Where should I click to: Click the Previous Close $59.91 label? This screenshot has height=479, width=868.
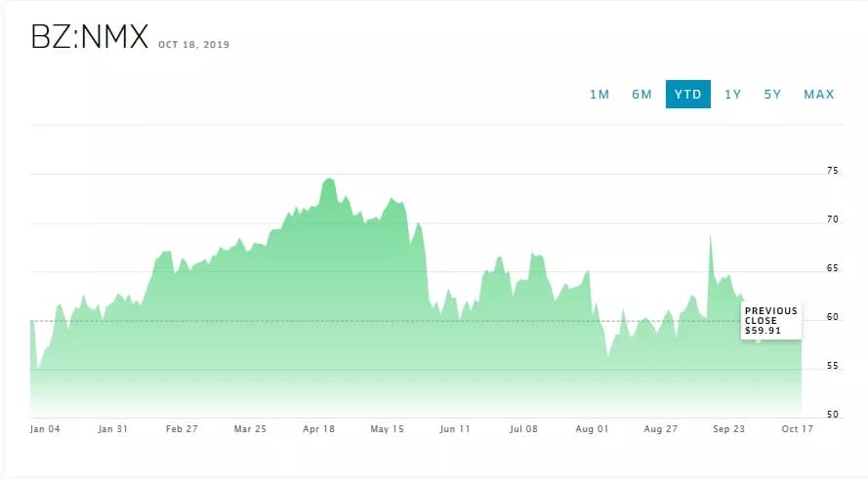(771, 321)
